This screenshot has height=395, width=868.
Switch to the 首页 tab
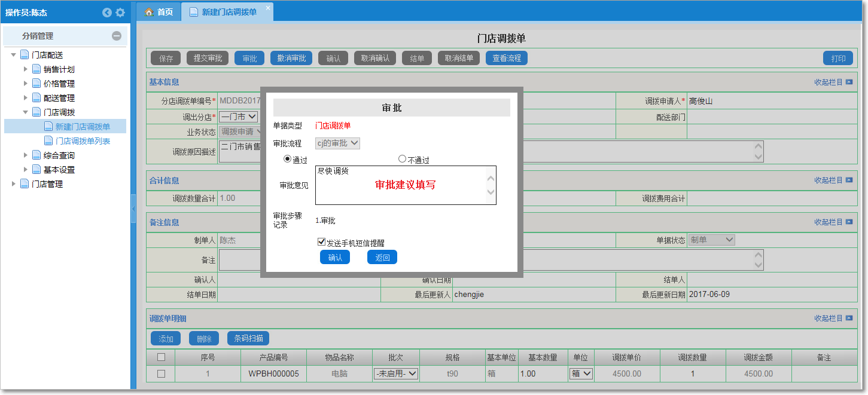159,12
